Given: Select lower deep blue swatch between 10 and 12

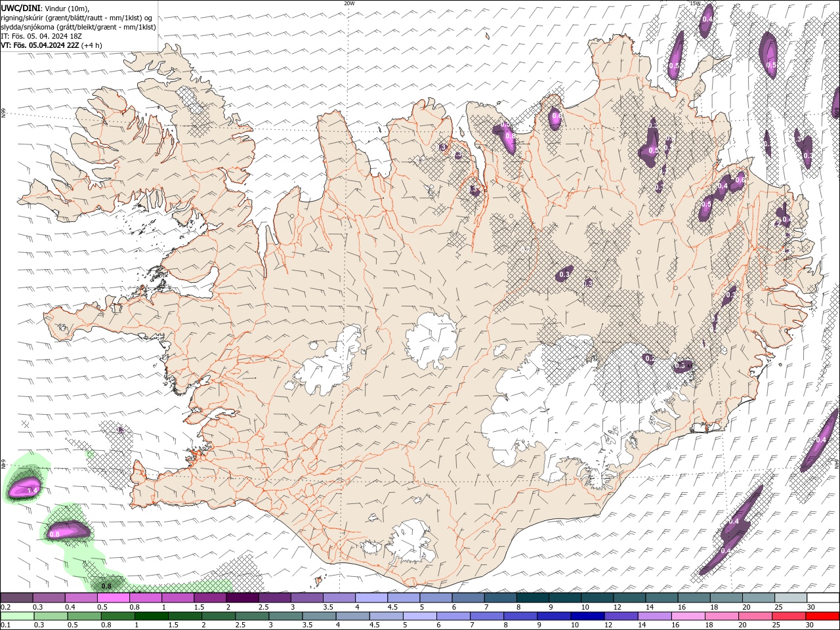Looking at the screenshot, I should (x=587, y=616).
